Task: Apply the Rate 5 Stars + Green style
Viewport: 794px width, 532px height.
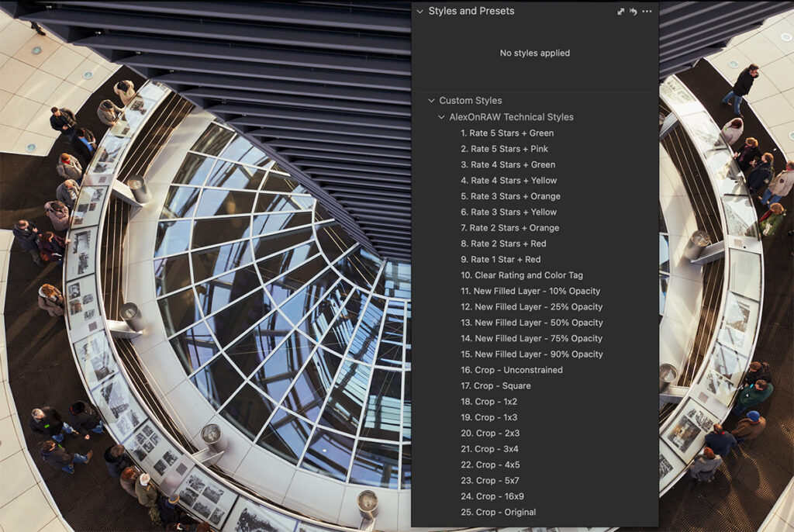Action: (x=507, y=133)
